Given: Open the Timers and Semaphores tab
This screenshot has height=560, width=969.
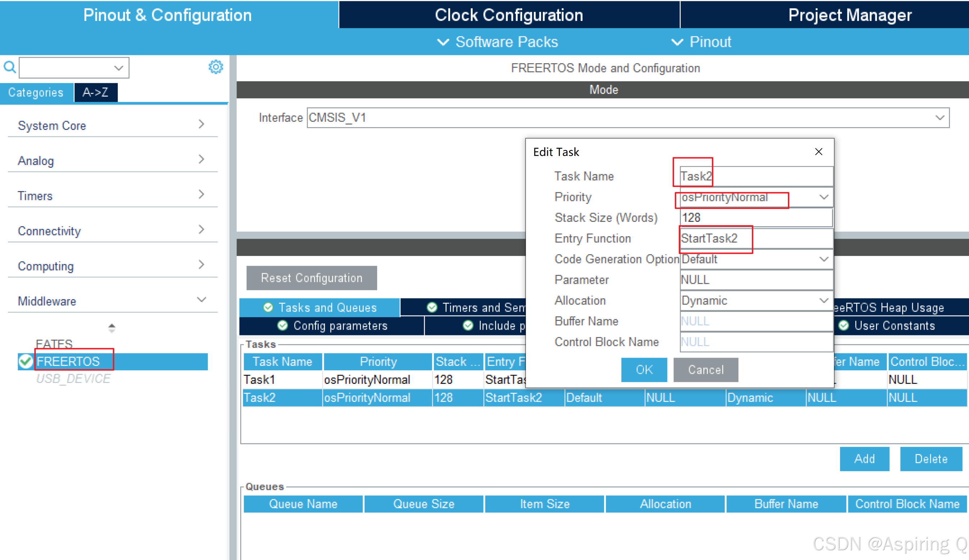Looking at the screenshot, I should point(463,308).
